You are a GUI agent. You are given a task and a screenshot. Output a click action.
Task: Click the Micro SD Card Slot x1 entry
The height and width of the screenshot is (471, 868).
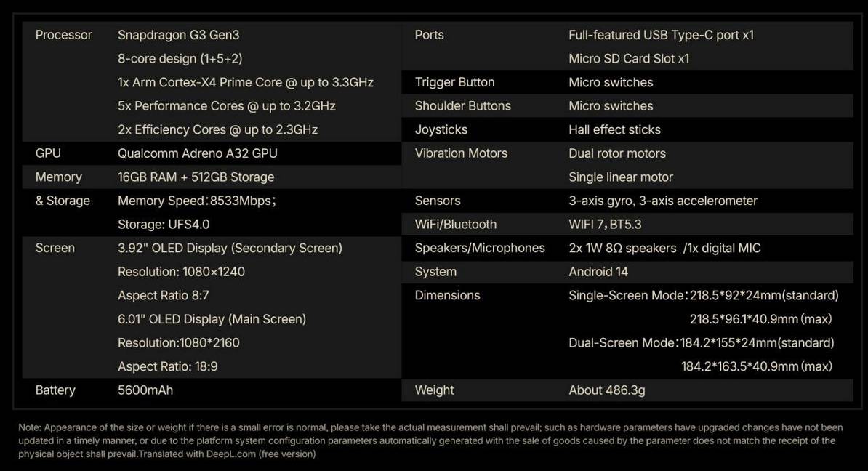[x=629, y=59]
